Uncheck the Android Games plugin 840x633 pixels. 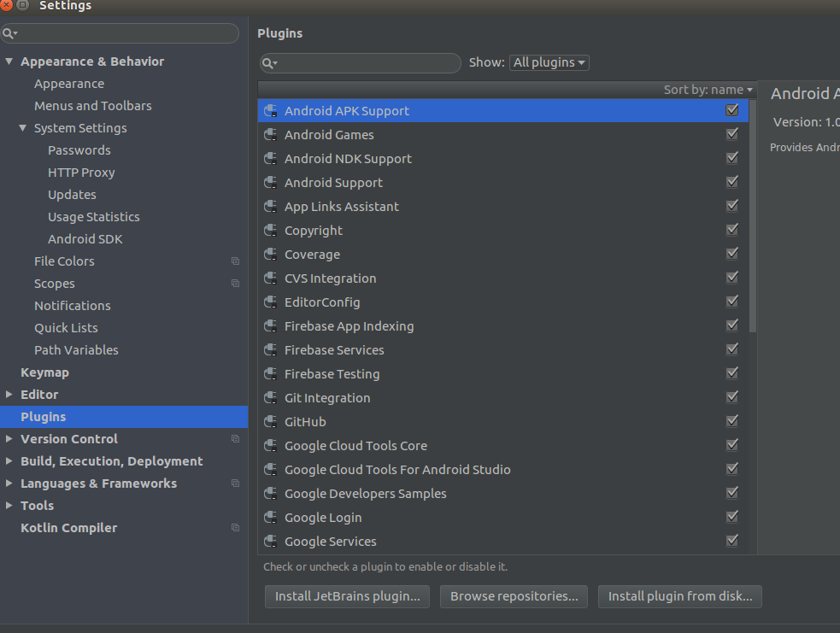coord(731,134)
